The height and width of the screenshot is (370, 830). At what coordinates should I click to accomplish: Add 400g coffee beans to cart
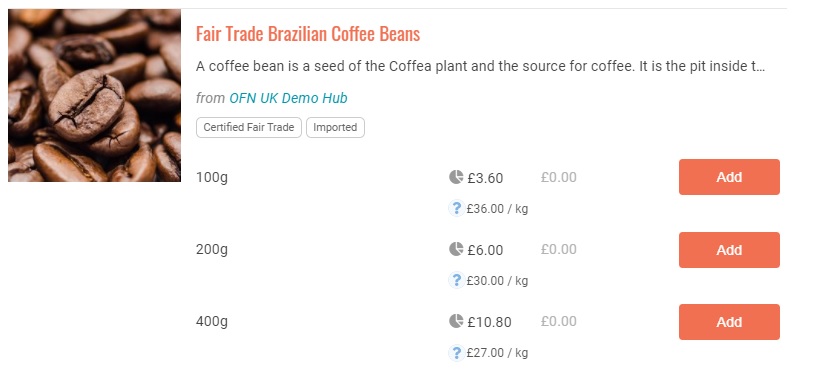click(x=729, y=321)
